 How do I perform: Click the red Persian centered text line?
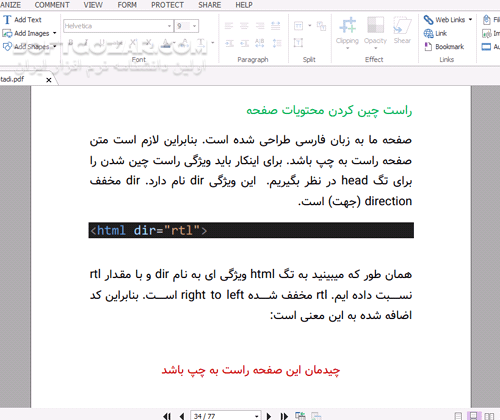point(251,370)
